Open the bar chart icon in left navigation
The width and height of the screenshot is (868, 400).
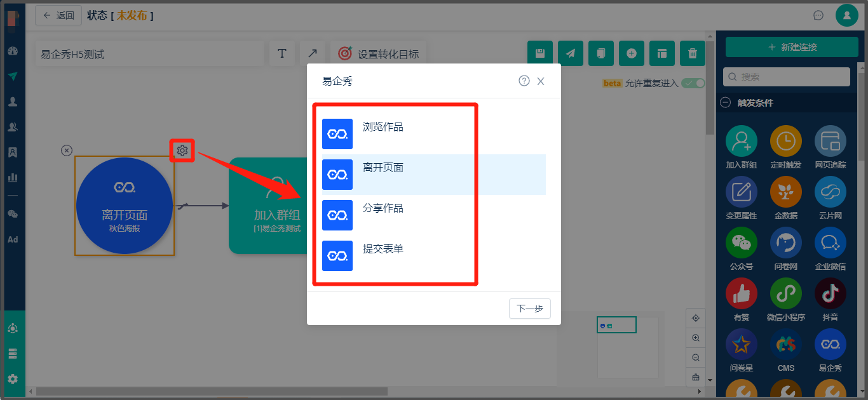pyautogui.click(x=13, y=177)
